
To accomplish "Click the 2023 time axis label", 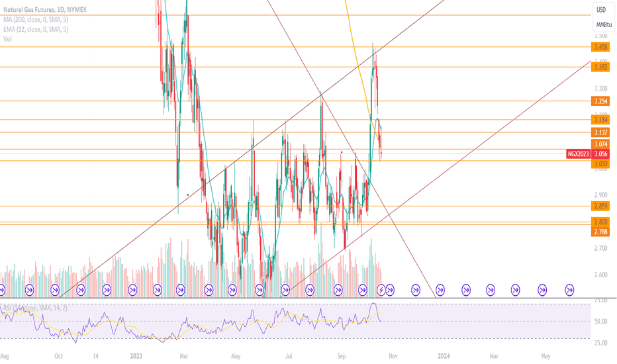I will (136, 356).
